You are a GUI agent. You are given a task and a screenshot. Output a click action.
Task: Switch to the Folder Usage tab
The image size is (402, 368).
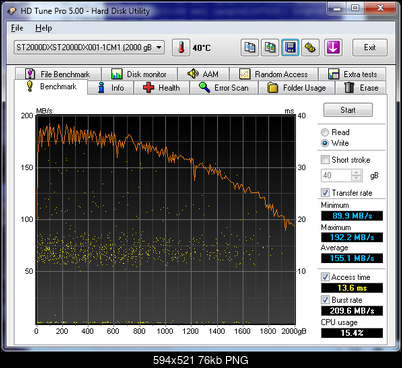[297, 88]
